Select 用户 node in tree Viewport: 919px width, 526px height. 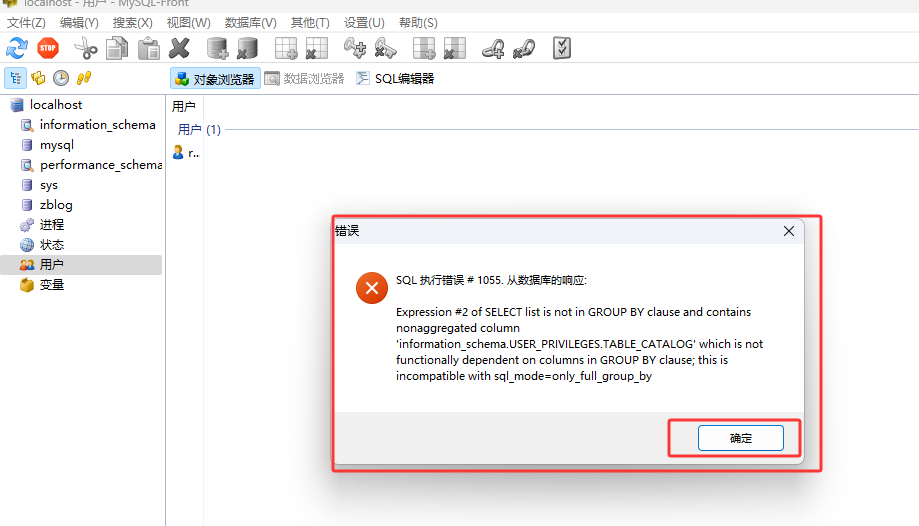[x=81, y=264]
